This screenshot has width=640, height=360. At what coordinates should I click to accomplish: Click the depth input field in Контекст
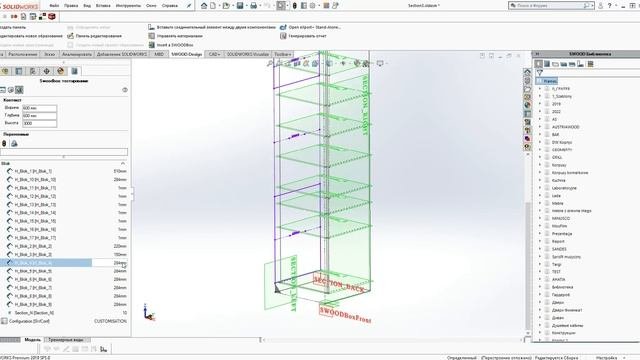pyautogui.click(x=39, y=116)
